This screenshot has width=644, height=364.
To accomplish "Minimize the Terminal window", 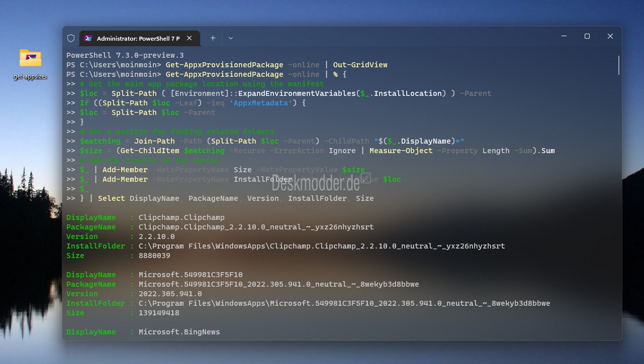I will (x=564, y=36).
